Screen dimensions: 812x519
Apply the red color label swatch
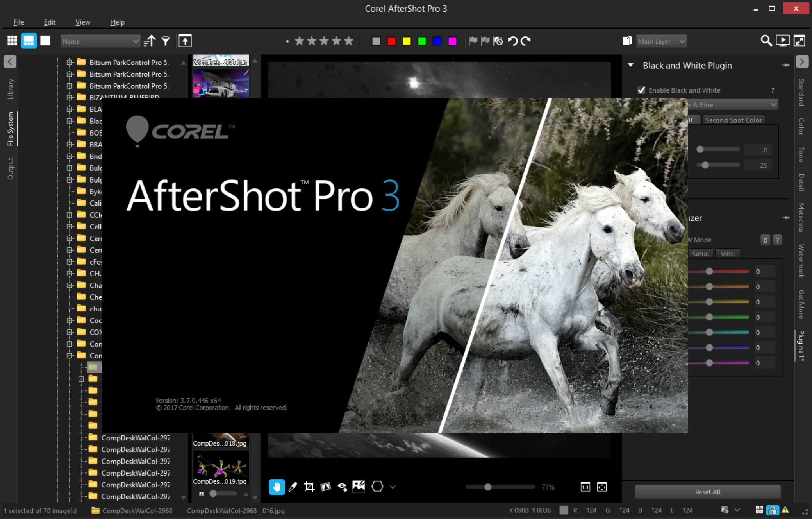point(391,41)
